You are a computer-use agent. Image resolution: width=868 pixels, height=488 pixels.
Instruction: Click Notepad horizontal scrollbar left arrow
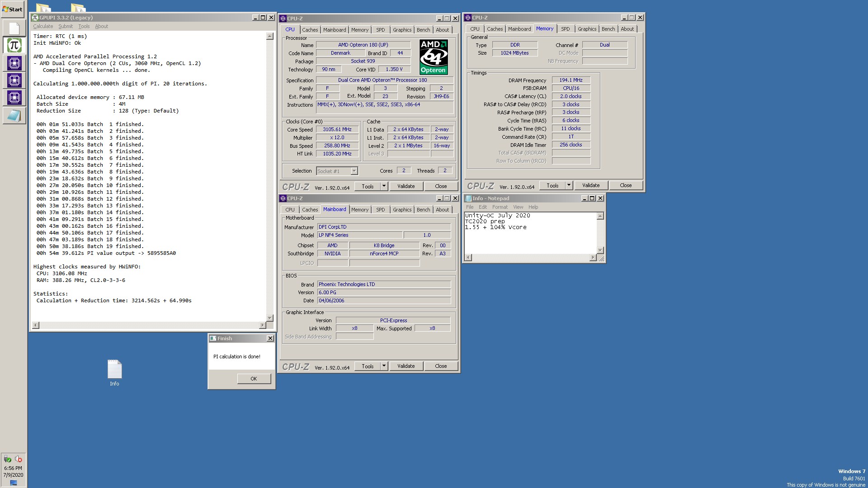468,258
